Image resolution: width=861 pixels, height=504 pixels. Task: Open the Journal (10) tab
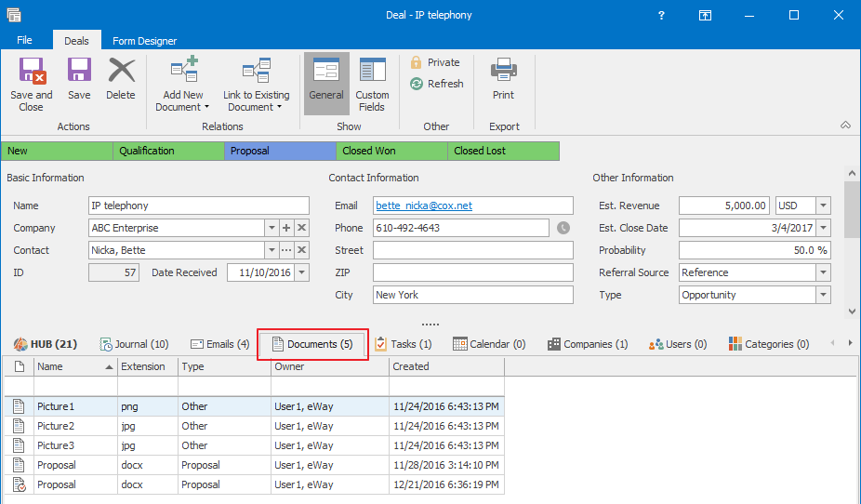tap(134, 344)
